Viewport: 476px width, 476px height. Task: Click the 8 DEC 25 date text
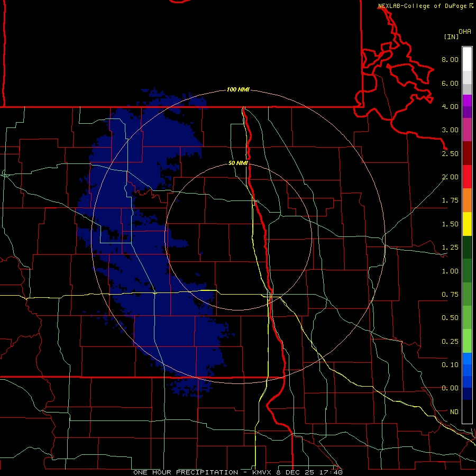[x=295, y=472]
